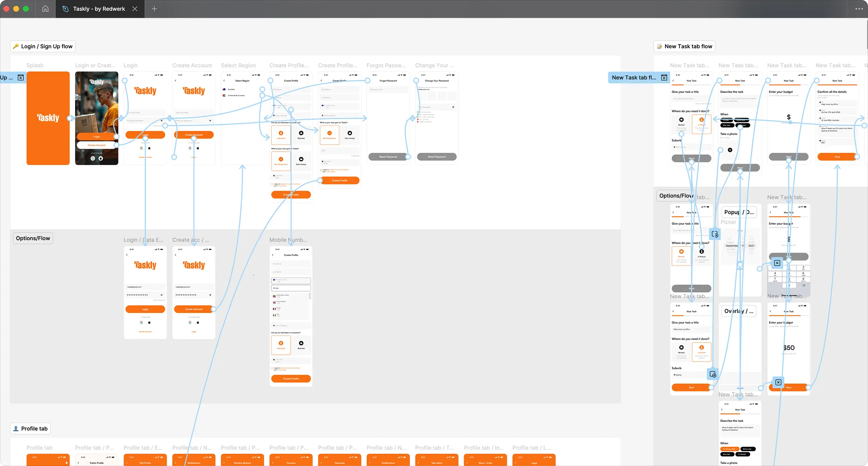This screenshot has width=868, height=466.
Task: Select the Login / Sign Up flow section label
Action: click(x=43, y=46)
